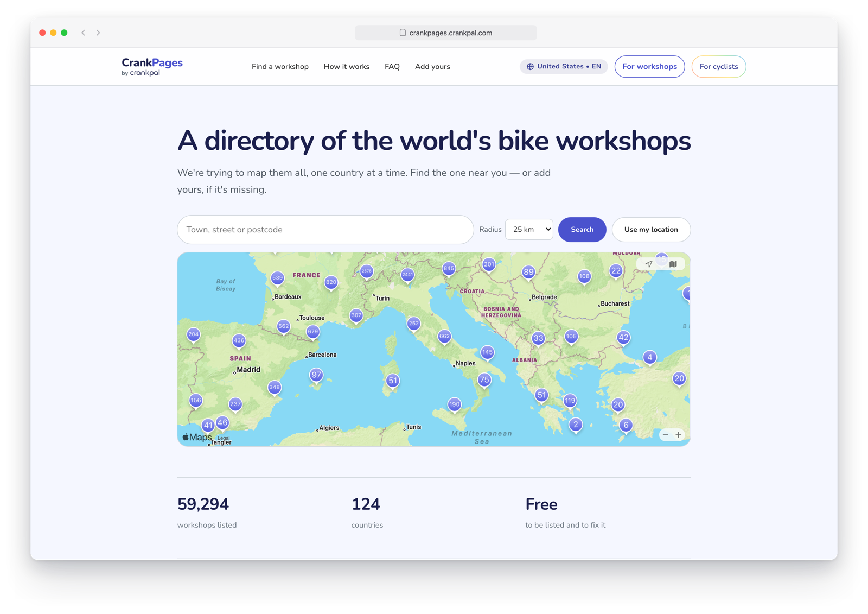Click the 89 cluster pin
The height and width of the screenshot is (614, 868).
[x=528, y=272]
